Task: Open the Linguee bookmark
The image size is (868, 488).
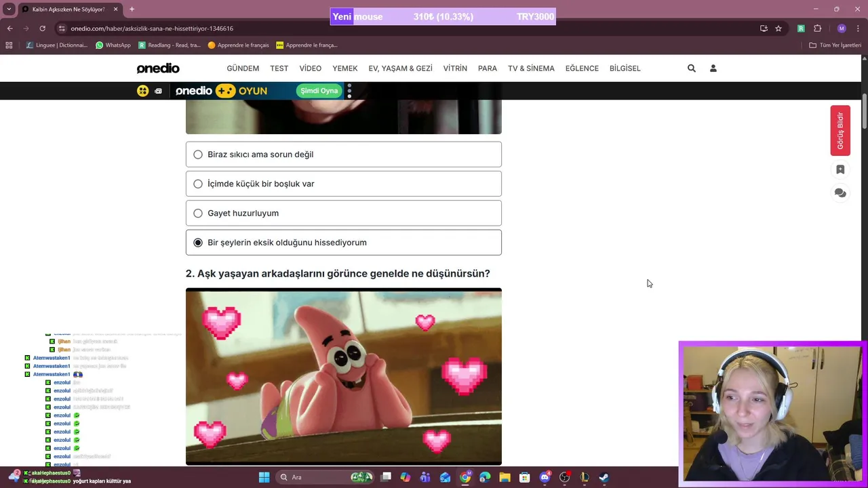Action: coord(57,45)
